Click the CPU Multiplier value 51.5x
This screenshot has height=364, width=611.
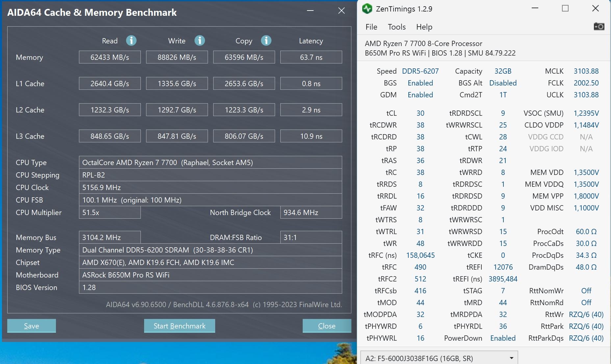point(110,212)
